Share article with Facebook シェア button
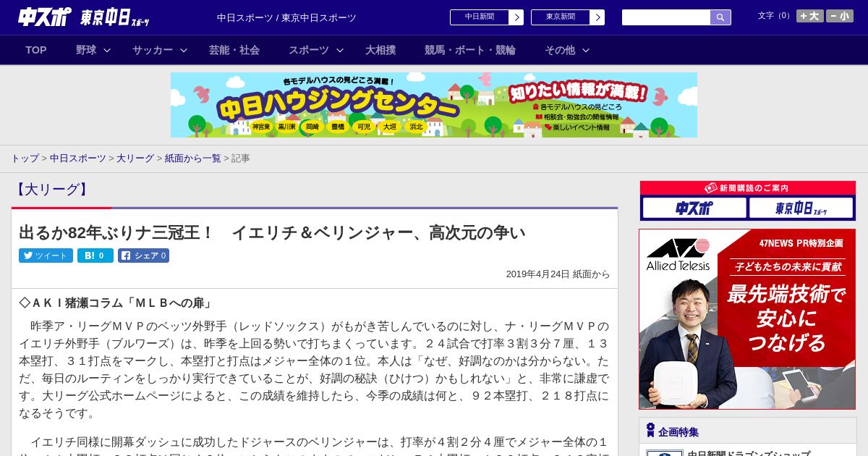The height and width of the screenshot is (456, 868). pos(143,256)
